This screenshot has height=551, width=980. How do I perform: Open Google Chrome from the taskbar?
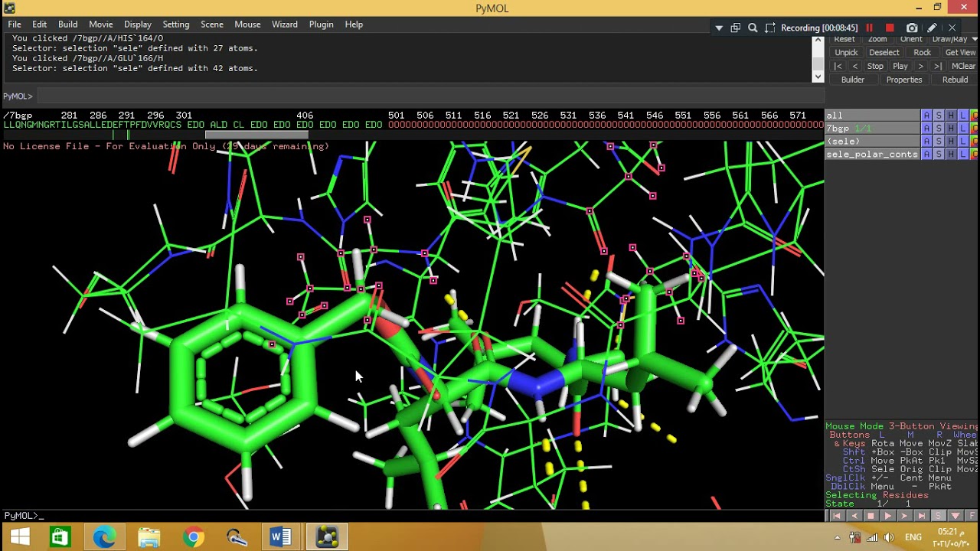[193, 537]
